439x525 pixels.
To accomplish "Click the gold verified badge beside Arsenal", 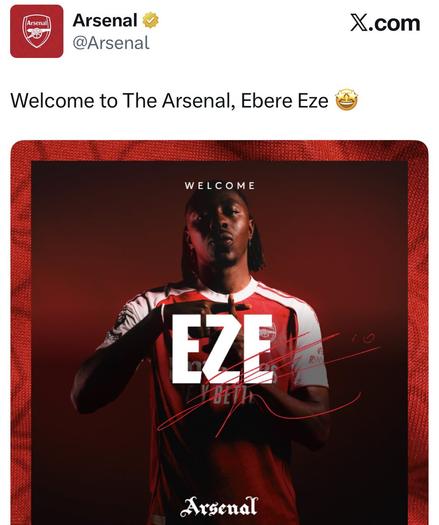I will [151, 20].
